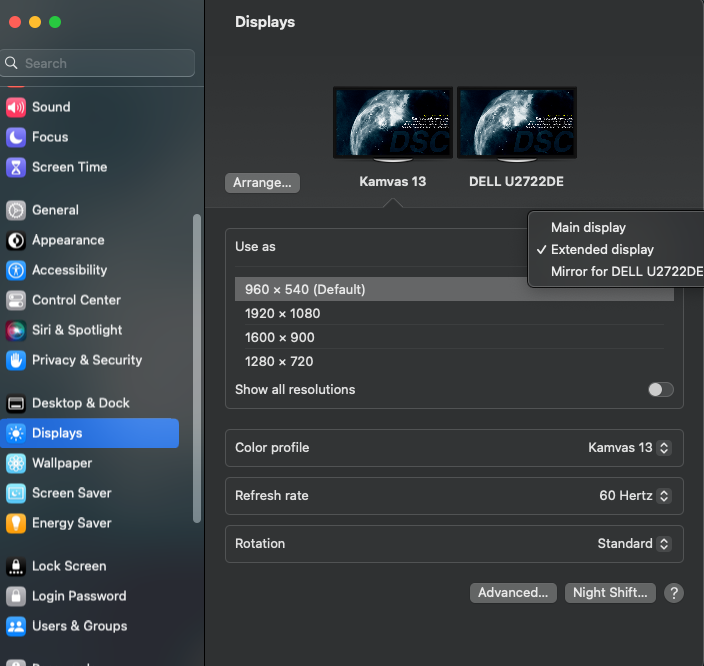Image resolution: width=704 pixels, height=666 pixels.
Task: Open Sound settings icon in sidebar
Action: coord(16,107)
